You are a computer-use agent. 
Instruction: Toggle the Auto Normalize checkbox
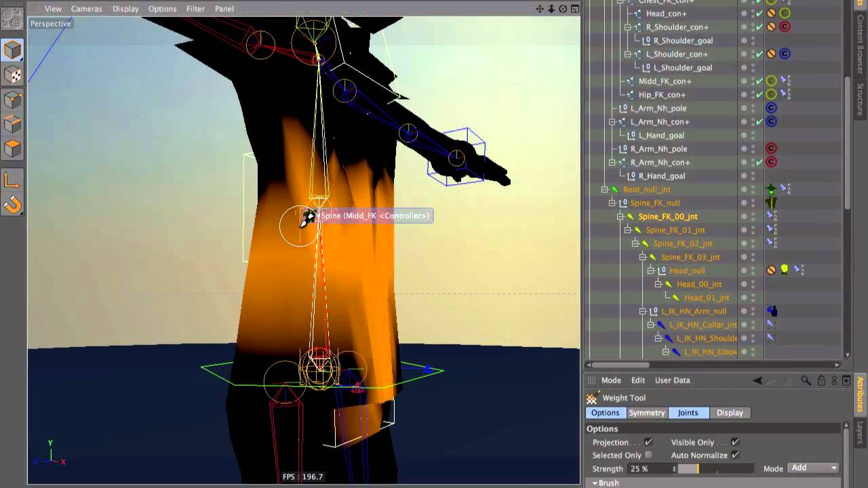click(x=735, y=455)
